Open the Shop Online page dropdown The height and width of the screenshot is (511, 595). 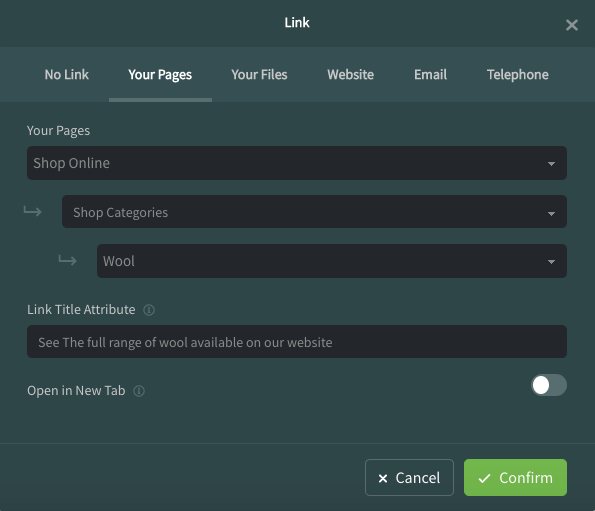click(297, 163)
